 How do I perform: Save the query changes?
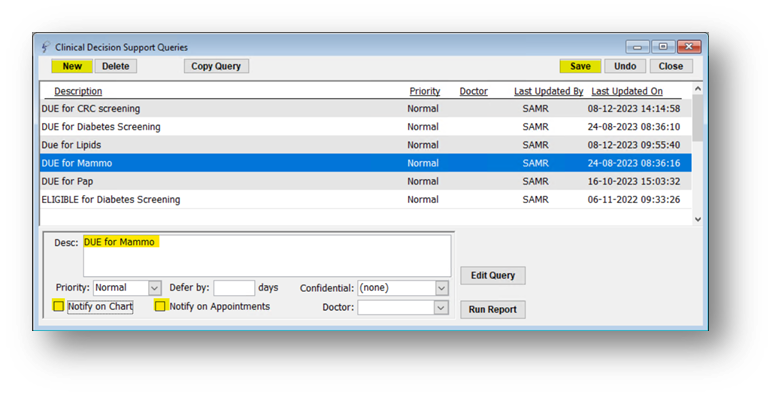(580, 66)
